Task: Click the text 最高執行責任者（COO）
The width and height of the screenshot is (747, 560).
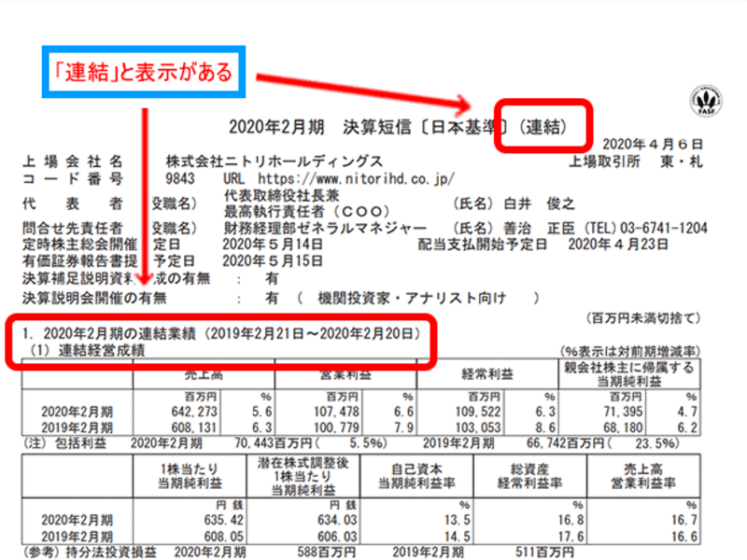Action: pos(307,212)
